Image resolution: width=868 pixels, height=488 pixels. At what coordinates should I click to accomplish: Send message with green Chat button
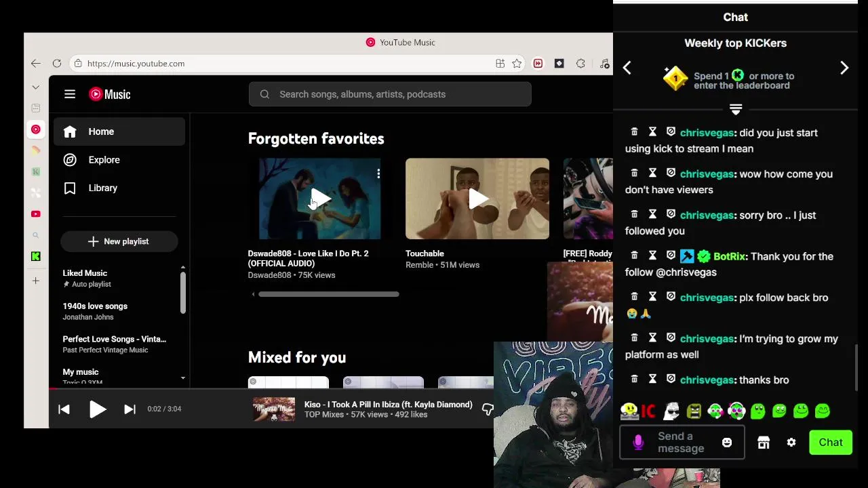(x=830, y=443)
